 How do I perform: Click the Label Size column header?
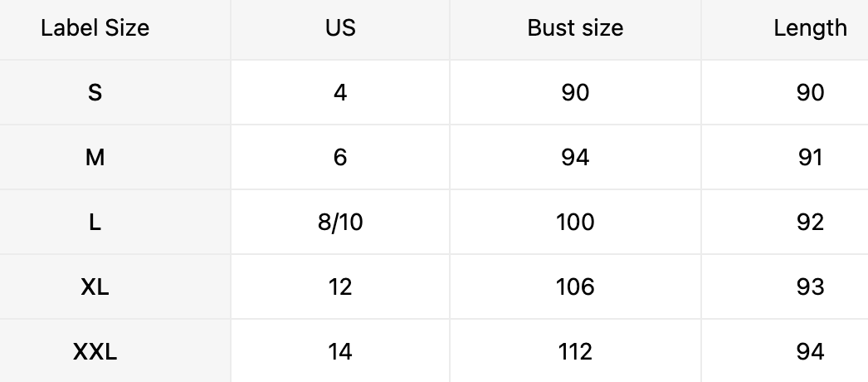(x=95, y=28)
